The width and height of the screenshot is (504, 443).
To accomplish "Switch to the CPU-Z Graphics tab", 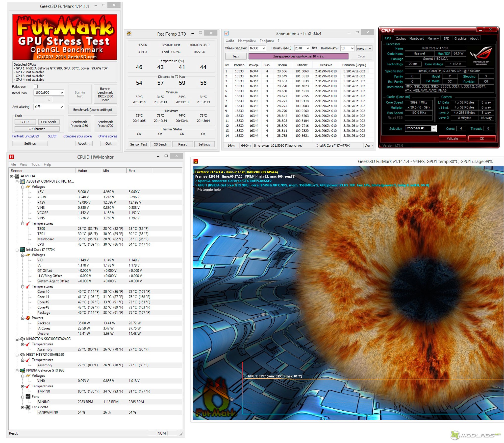I will coord(460,38).
